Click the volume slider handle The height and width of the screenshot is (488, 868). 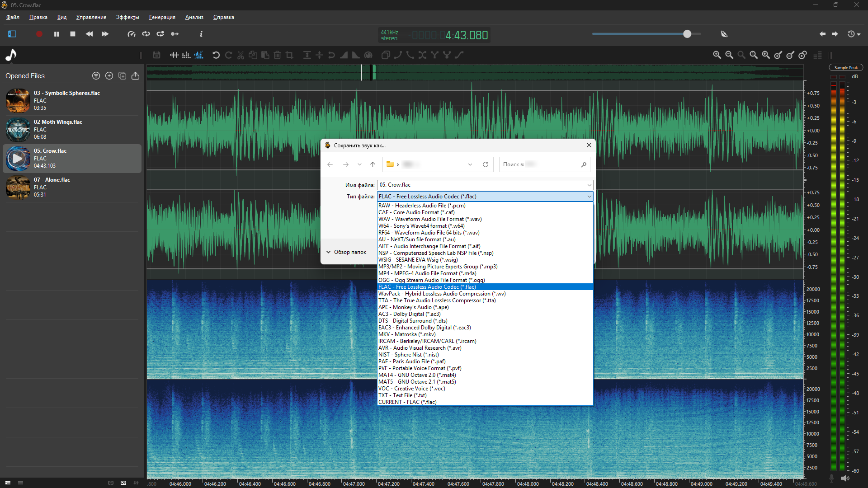coord(687,34)
